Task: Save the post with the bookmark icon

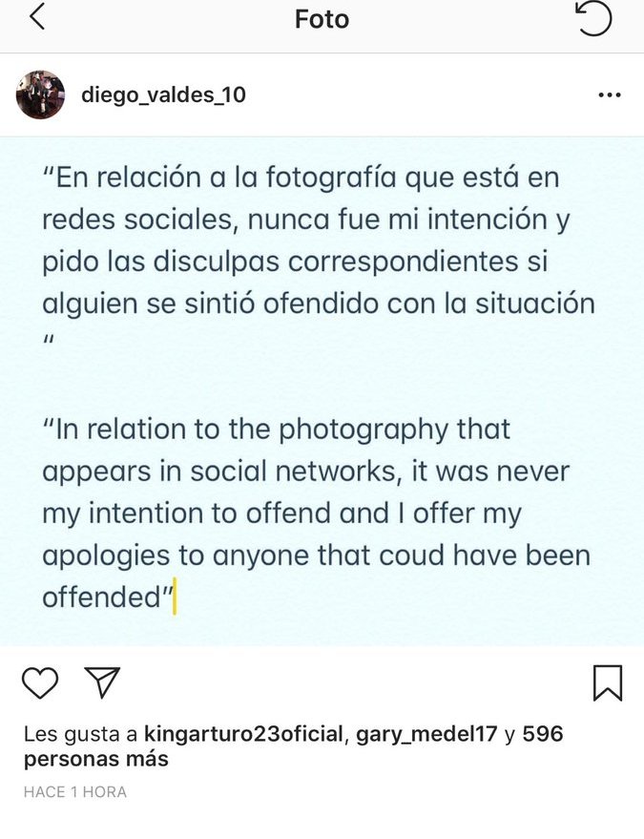Action: (x=608, y=682)
